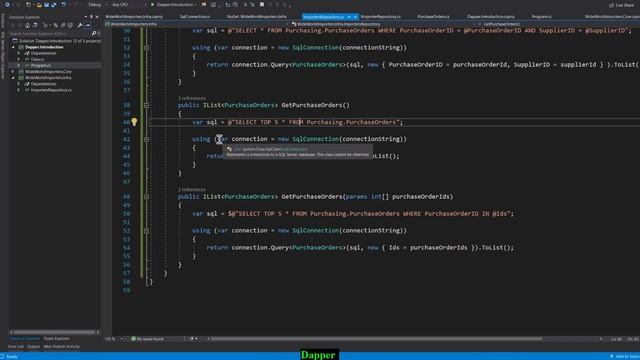The image size is (640, 360).
Task: Click the Search Solution Explorer input field
Action: 49,33
